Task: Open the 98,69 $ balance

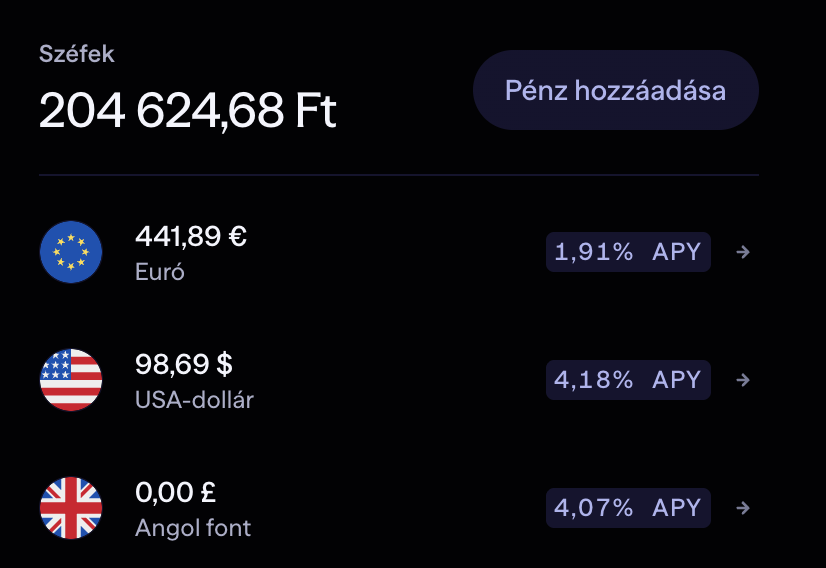Action: tap(184, 365)
